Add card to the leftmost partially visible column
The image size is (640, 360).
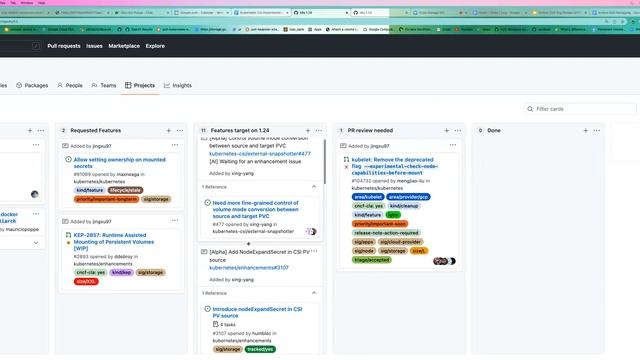coord(30,131)
